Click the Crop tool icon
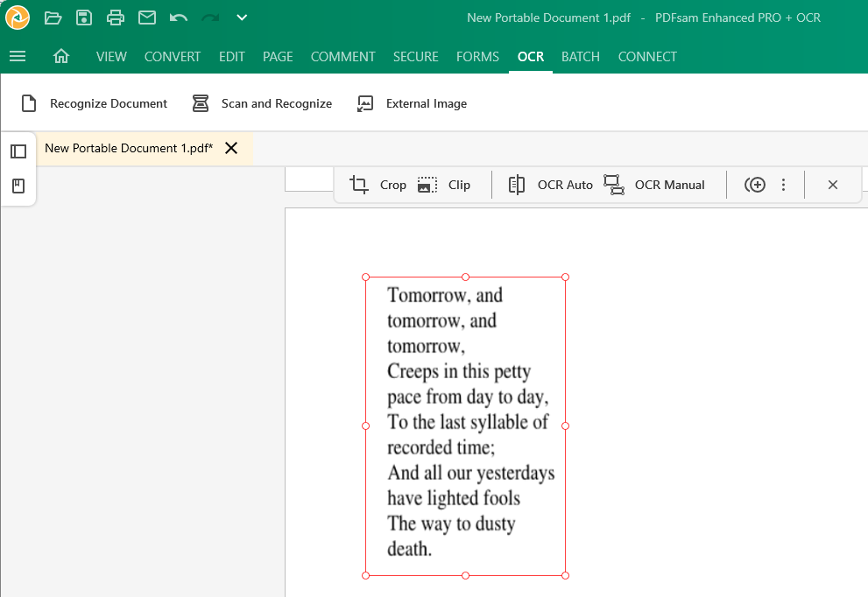This screenshot has height=597, width=868. [x=359, y=185]
